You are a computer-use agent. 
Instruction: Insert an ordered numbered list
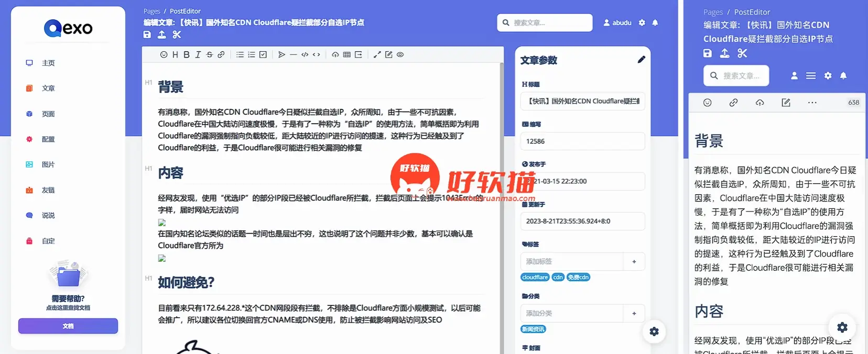coord(252,54)
